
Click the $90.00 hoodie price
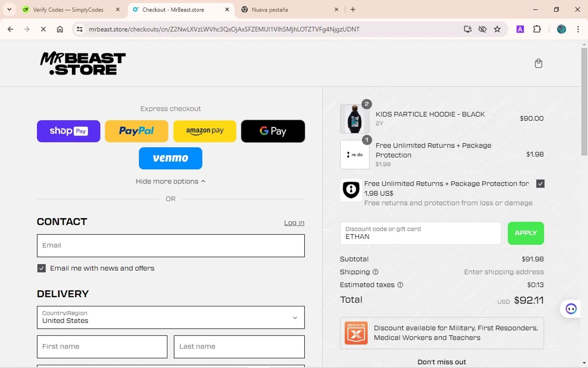[x=532, y=118]
